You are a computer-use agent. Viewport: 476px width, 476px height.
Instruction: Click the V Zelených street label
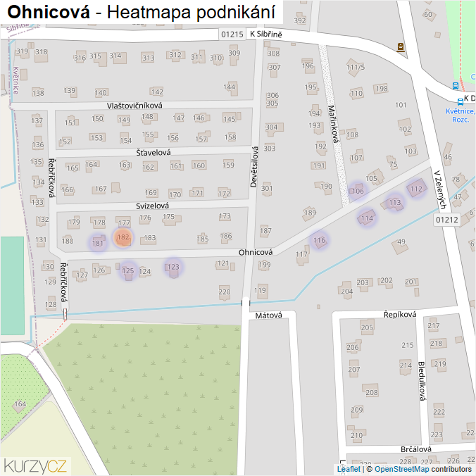tap(441, 189)
